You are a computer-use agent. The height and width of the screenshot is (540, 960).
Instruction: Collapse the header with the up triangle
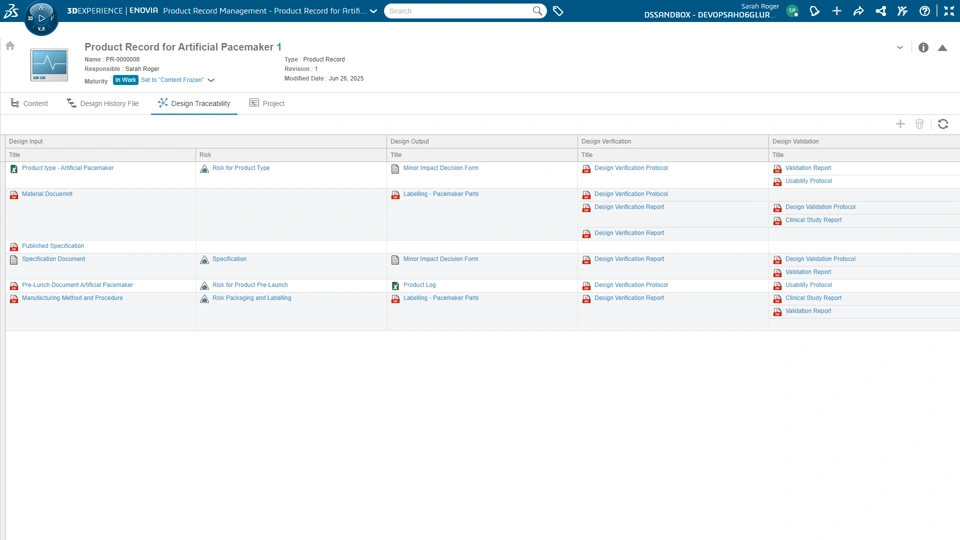click(x=942, y=47)
